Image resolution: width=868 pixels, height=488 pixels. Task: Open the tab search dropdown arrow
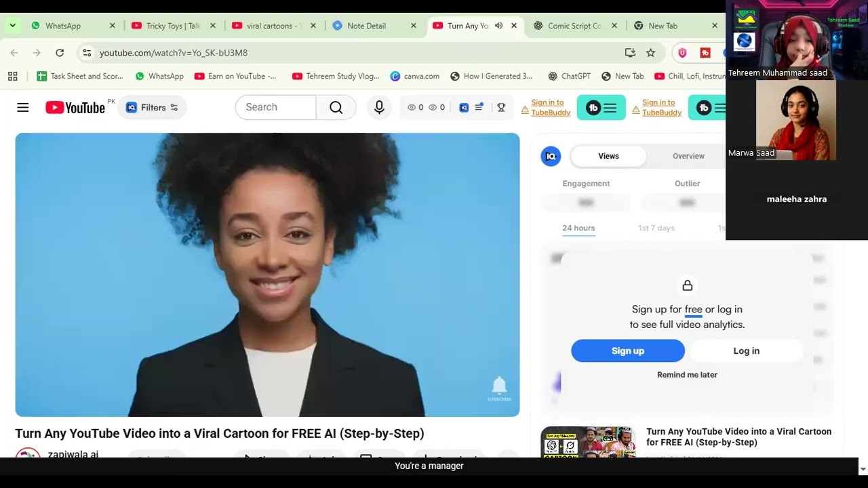click(12, 26)
